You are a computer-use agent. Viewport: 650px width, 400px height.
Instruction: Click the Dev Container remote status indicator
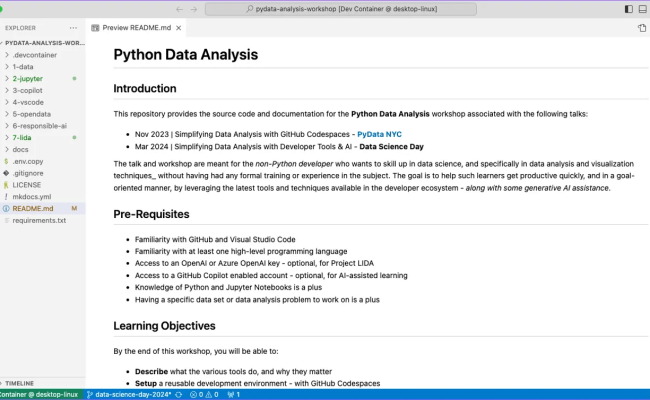coord(39,395)
